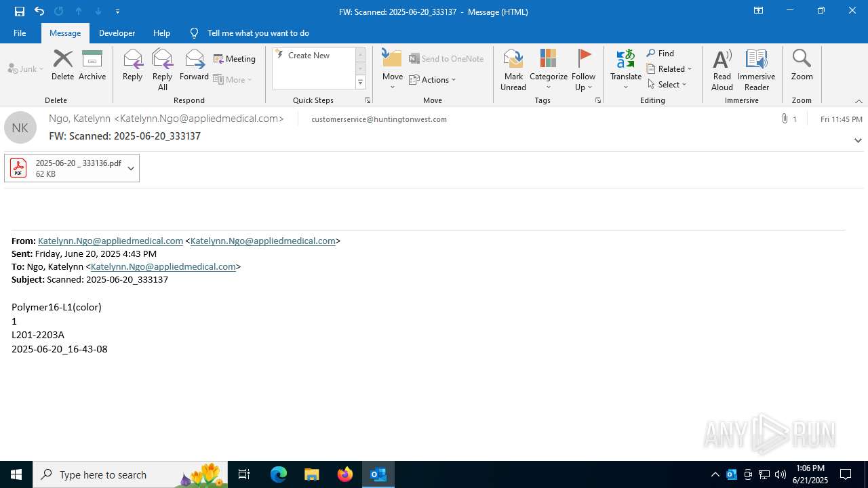Image resolution: width=868 pixels, height=488 pixels.
Task: Launch Microsoft Edge from taskbar
Action: point(279,474)
